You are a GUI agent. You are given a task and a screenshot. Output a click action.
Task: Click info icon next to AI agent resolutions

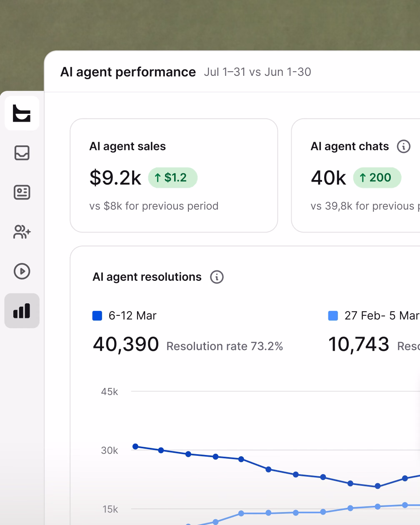click(217, 277)
